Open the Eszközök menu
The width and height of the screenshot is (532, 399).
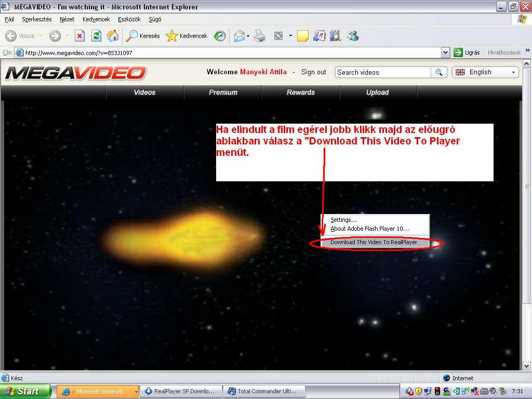click(129, 19)
